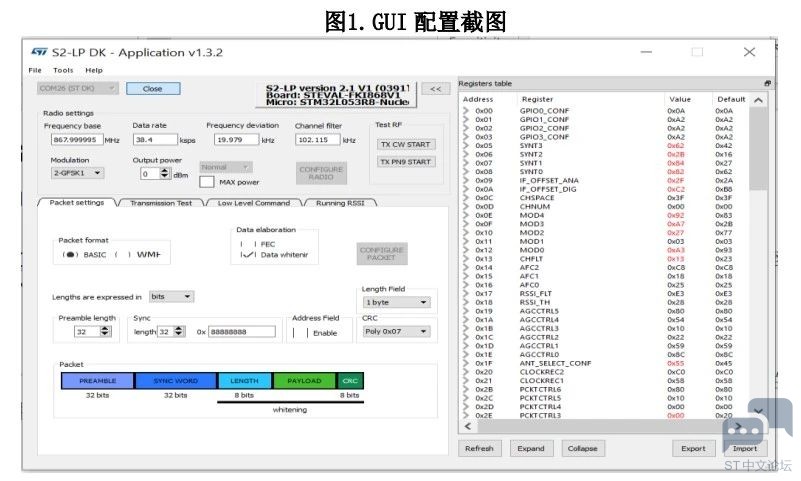Enable the FEC checkbox
Image resolution: width=801 pixels, height=481 pixels.
(248, 244)
